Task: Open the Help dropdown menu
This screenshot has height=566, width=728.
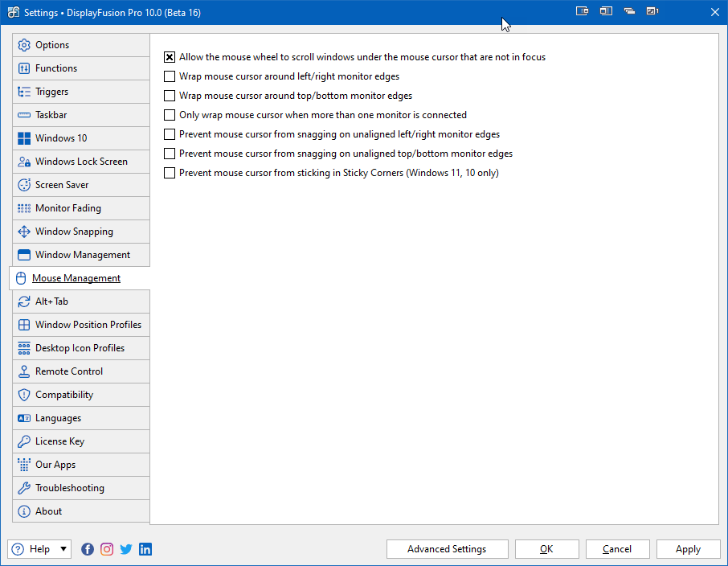Action: pyautogui.click(x=39, y=549)
